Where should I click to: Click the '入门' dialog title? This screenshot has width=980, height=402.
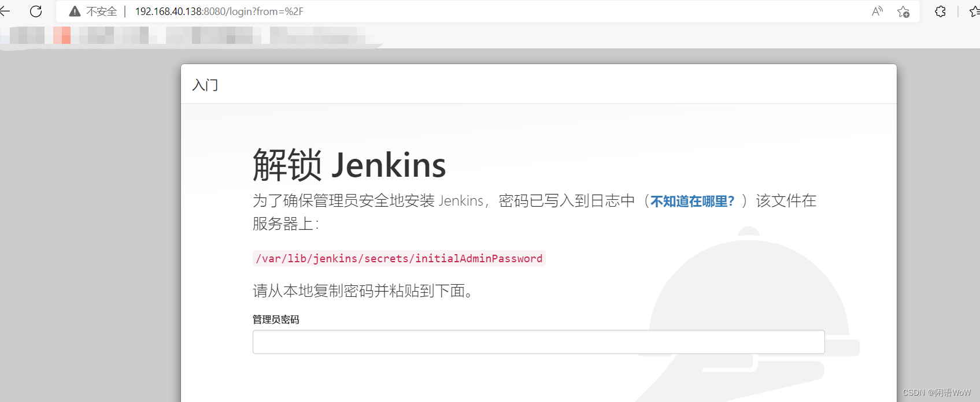pos(205,85)
